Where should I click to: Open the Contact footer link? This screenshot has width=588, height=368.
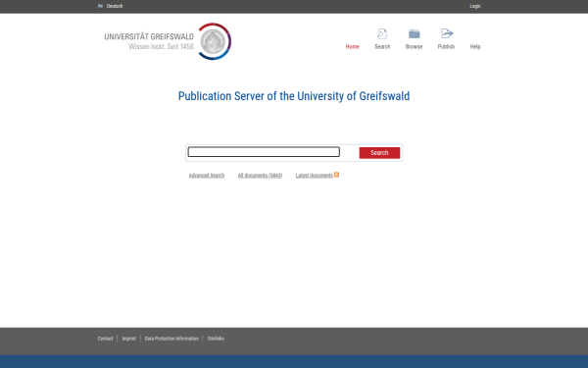tap(106, 339)
